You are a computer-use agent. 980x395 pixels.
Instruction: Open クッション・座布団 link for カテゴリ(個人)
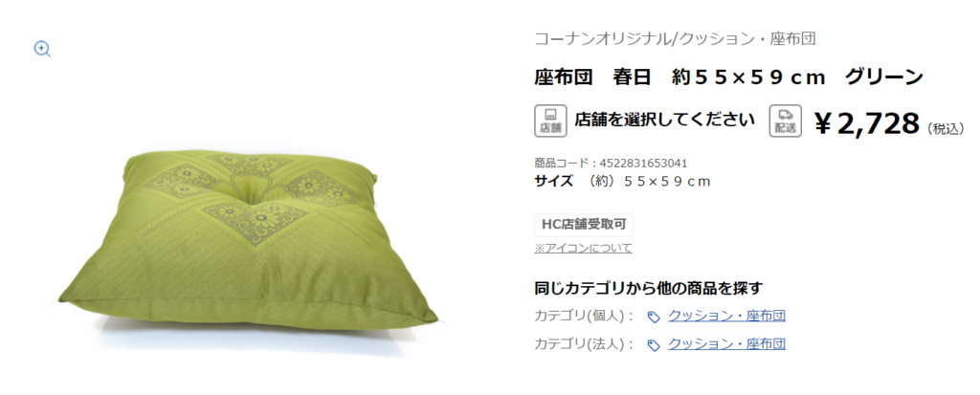726,316
